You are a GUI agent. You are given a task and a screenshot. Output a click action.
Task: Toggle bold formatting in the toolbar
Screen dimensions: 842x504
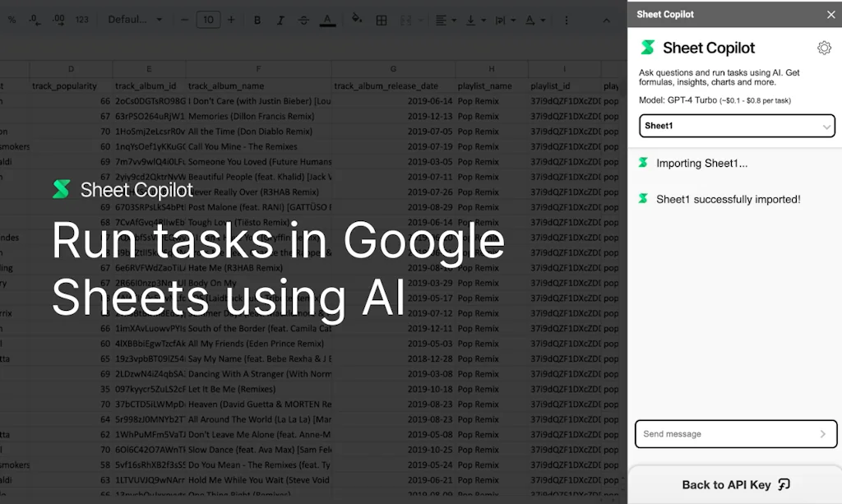[257, 20]
